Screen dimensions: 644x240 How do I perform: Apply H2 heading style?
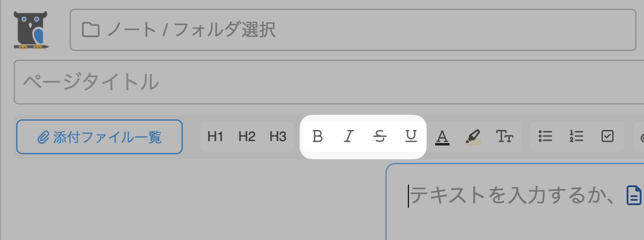pyautogui.click(x=247, y=136)
